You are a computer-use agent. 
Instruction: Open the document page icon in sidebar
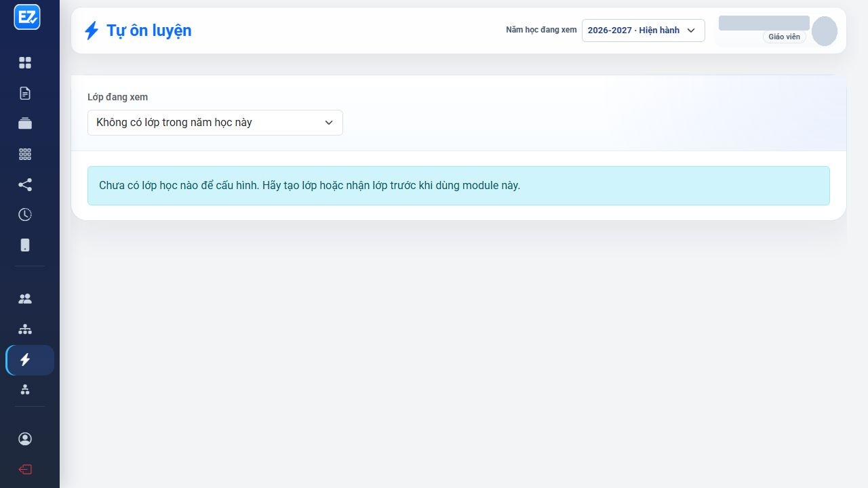(x=25, y=94)
